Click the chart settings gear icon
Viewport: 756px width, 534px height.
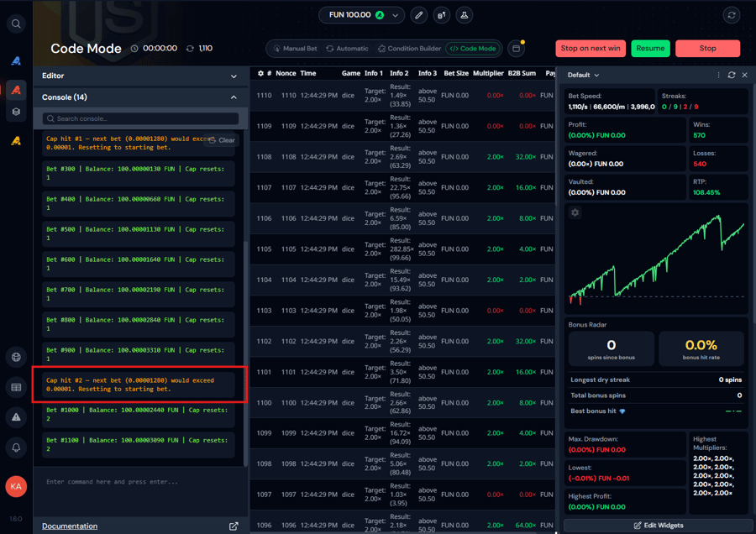575,212
